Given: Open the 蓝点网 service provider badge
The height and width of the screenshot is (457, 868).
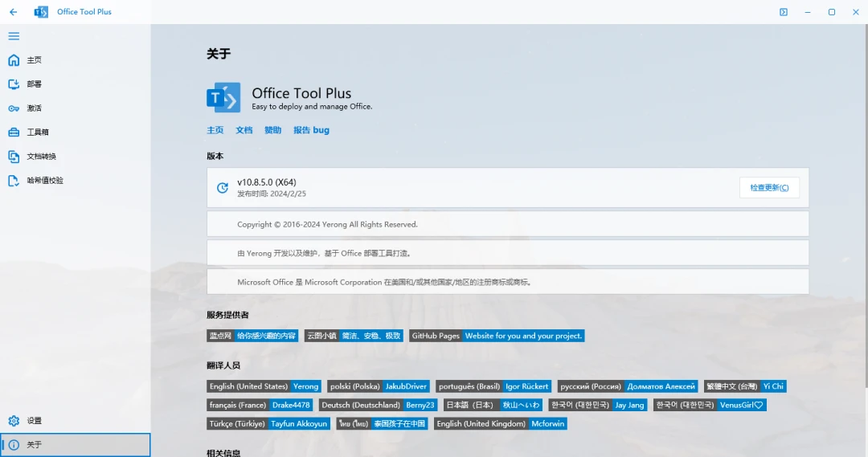Looking at the screenshot, I should coord(252,336).
